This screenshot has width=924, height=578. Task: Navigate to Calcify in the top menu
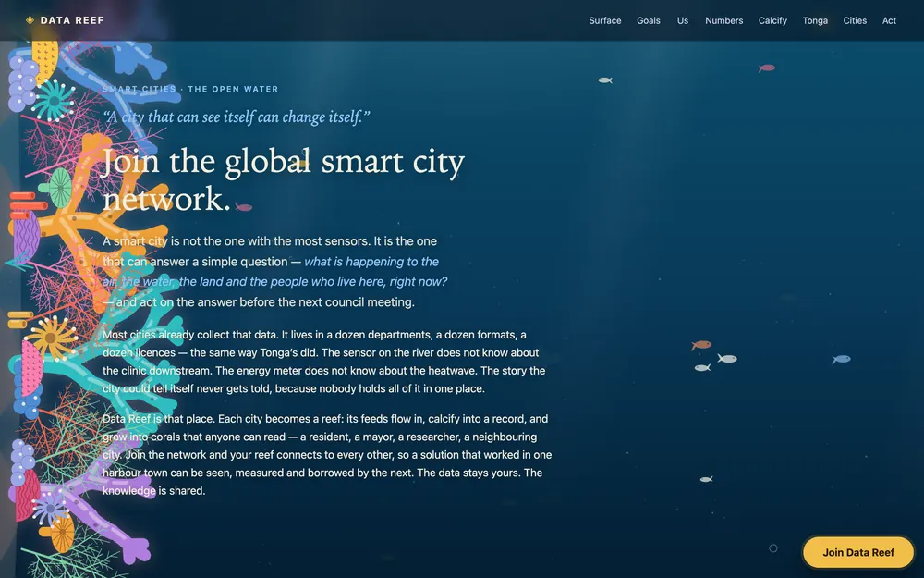[x=772, y=20]
